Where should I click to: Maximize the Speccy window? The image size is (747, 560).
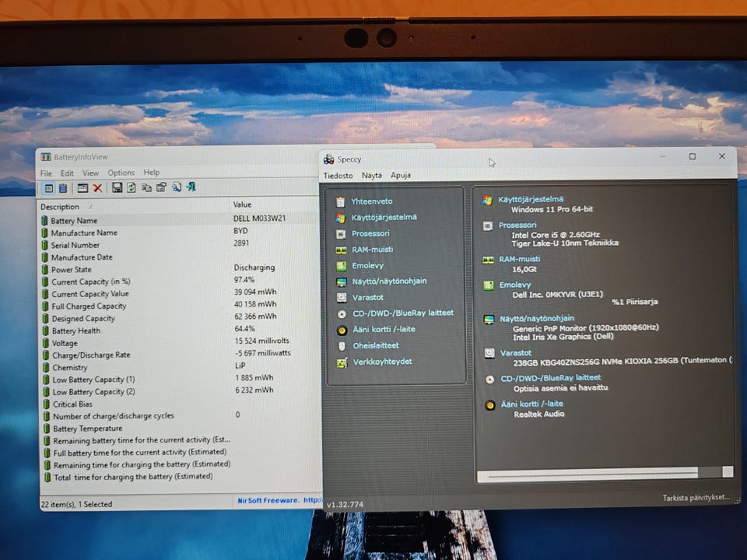tap(693, 156)
